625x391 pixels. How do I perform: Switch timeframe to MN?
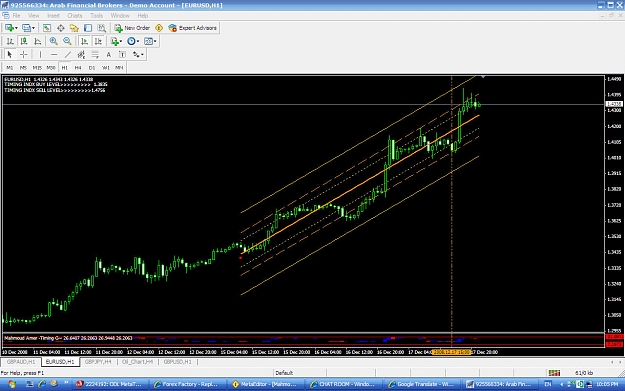[x=119, y=68]
